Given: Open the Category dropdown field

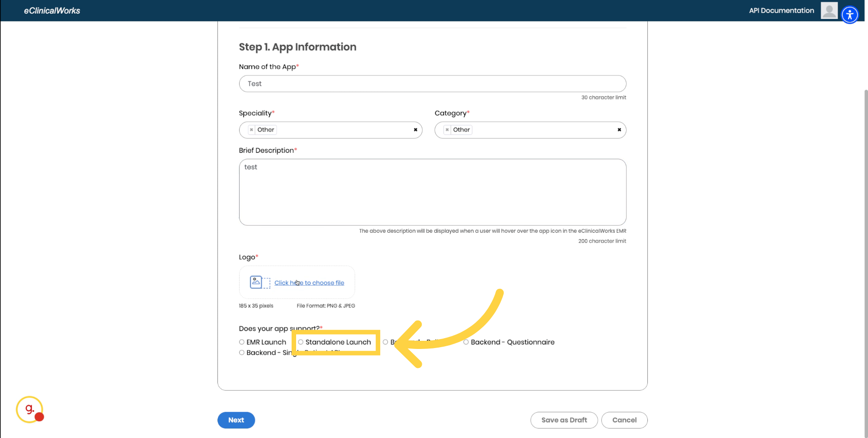Looking at the screenshot, I should pos(542,130).
